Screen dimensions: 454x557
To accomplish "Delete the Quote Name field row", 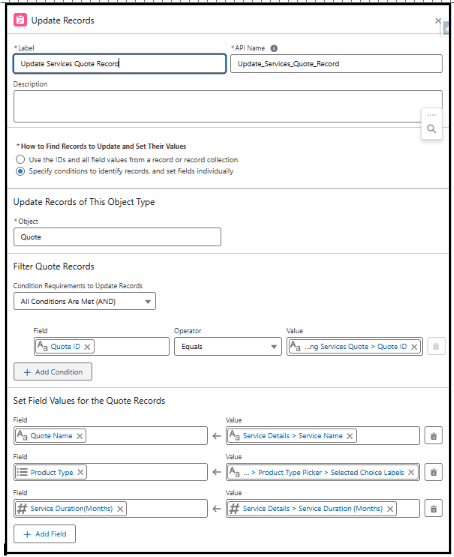I will (433, 436).
